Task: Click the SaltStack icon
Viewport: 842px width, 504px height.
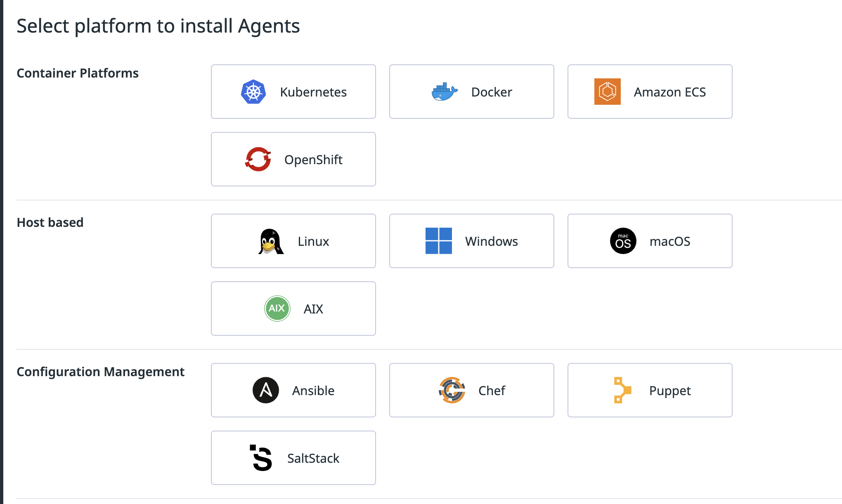Action: [261, 458]
